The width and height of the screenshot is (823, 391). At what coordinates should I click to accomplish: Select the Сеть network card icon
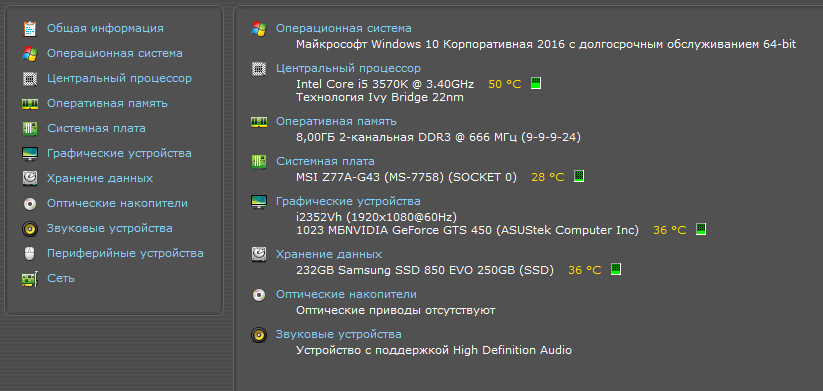pos(30,279)
